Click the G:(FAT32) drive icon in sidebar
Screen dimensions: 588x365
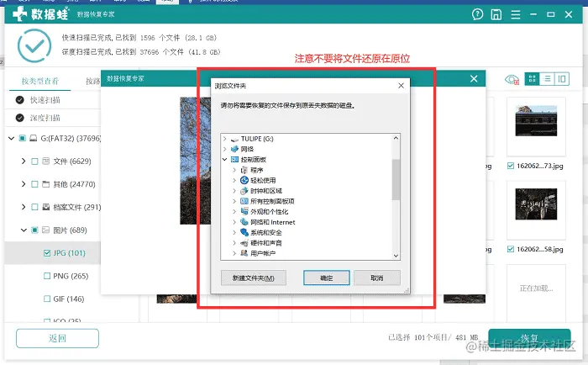(34, 138)
